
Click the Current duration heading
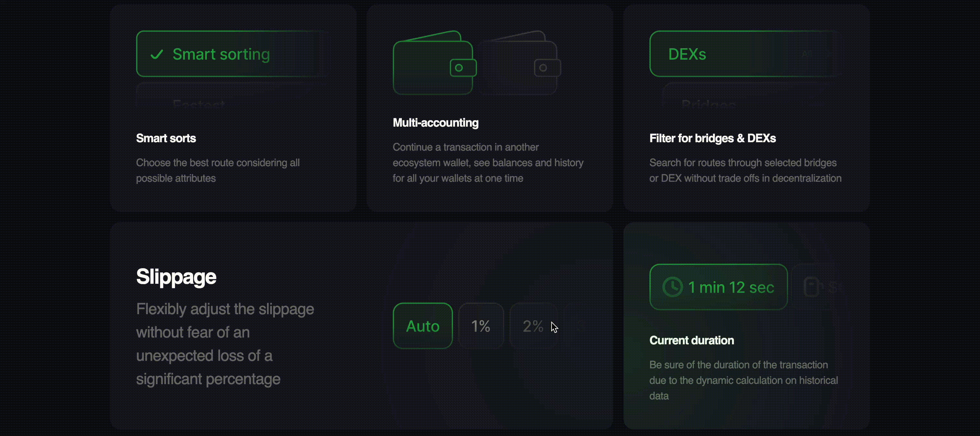pyautogui.click(x=692, y=340)
